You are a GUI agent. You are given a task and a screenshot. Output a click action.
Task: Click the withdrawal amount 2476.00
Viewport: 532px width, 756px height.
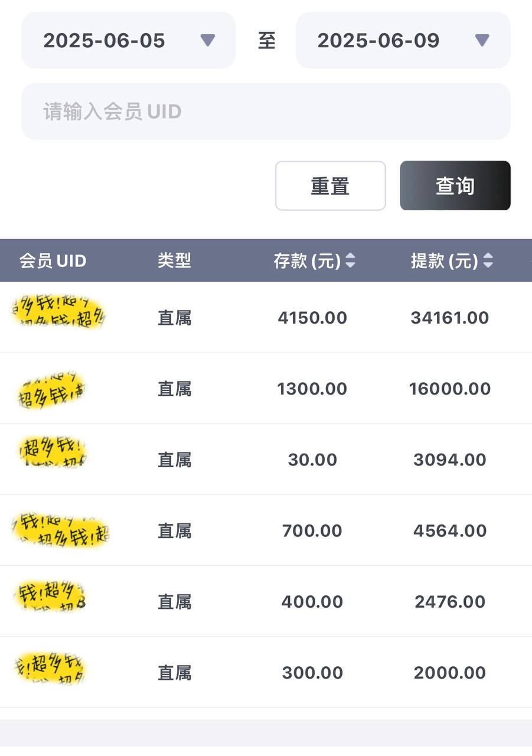click(450, 602)
